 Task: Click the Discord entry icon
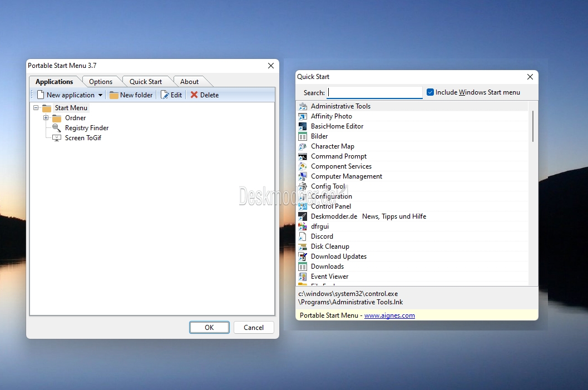coord(303,236)
